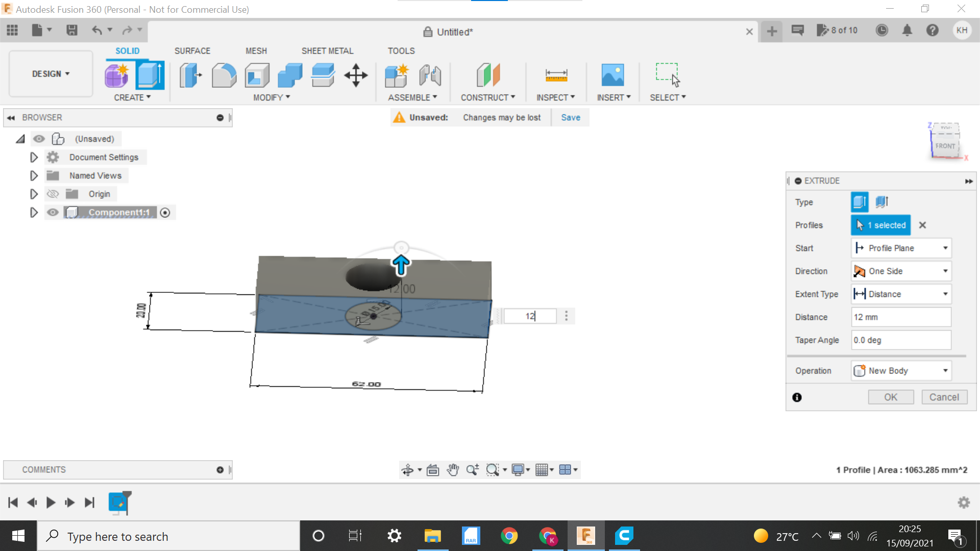Click the pan icon in navigation bar

click(453, 469)
